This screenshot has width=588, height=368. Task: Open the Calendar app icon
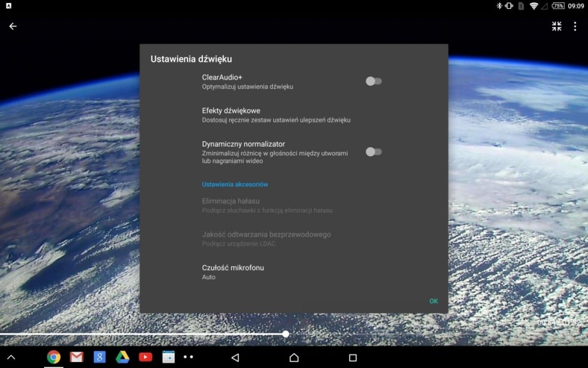pos(169,357)
